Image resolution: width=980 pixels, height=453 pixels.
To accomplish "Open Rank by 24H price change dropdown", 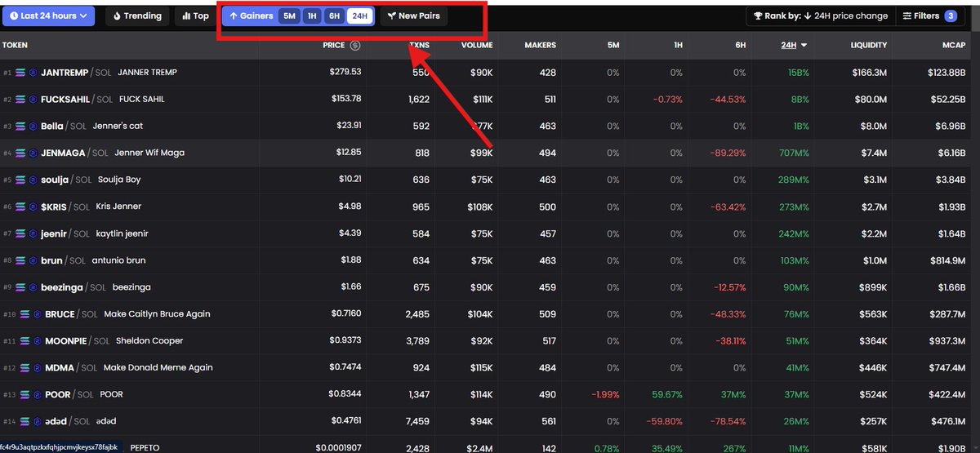I will coord(819,16).
